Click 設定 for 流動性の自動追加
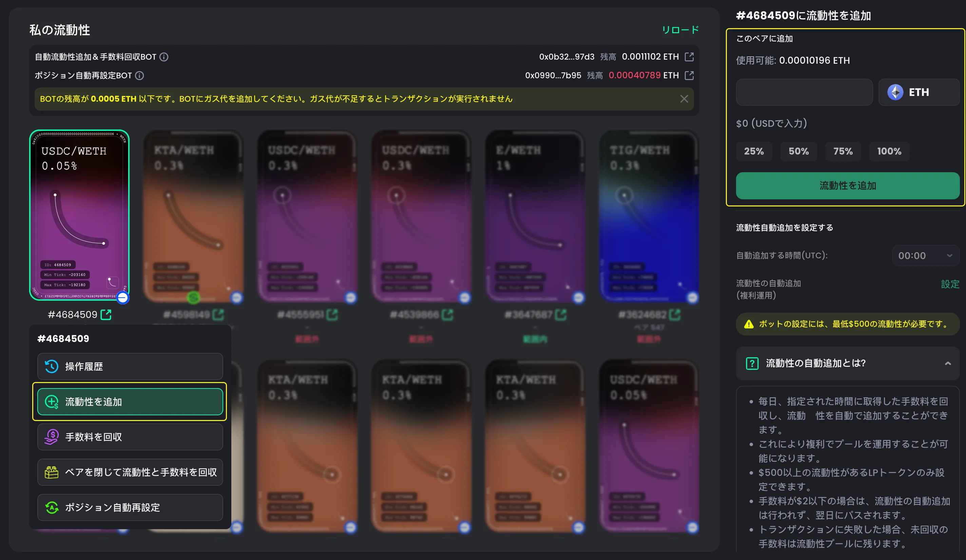Viewport: 966px width, 560px height. 950,284
